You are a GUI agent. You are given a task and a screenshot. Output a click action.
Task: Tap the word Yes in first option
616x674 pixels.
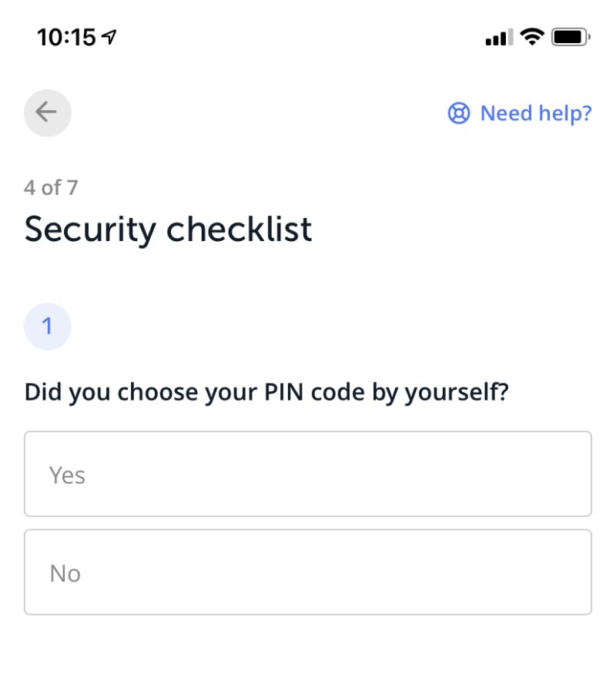67,475
